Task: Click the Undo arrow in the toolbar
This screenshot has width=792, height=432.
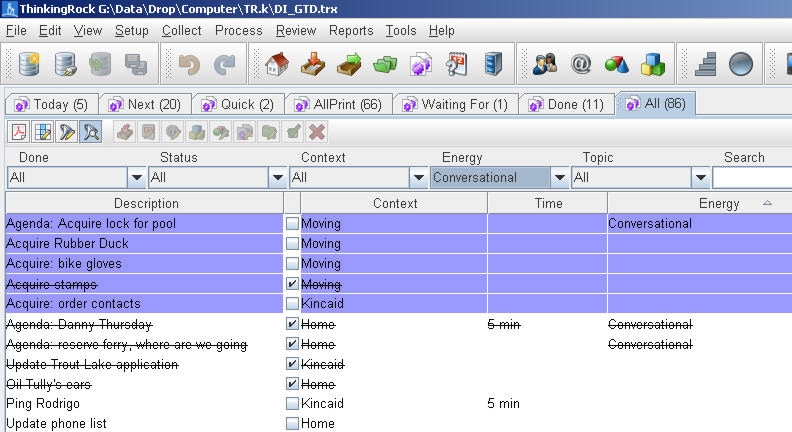Action: [188, 64]
